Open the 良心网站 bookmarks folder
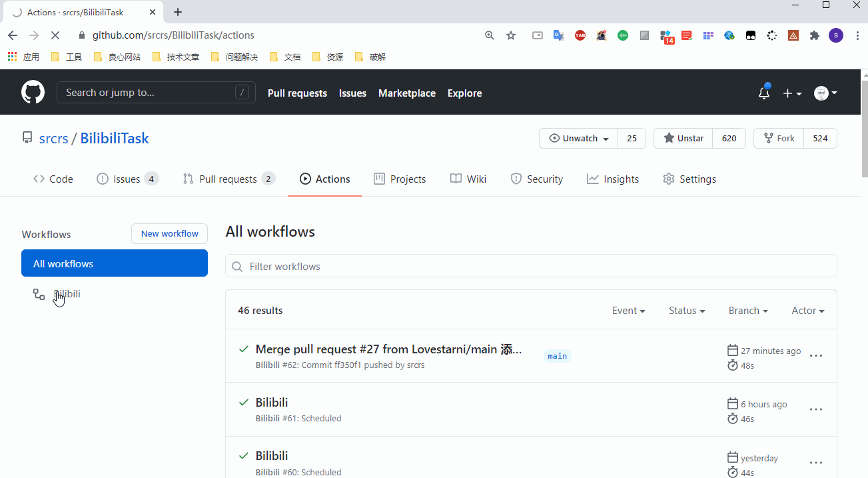This screenshot has width=868, height=478. pyautogui.click(x=117, y=57)
